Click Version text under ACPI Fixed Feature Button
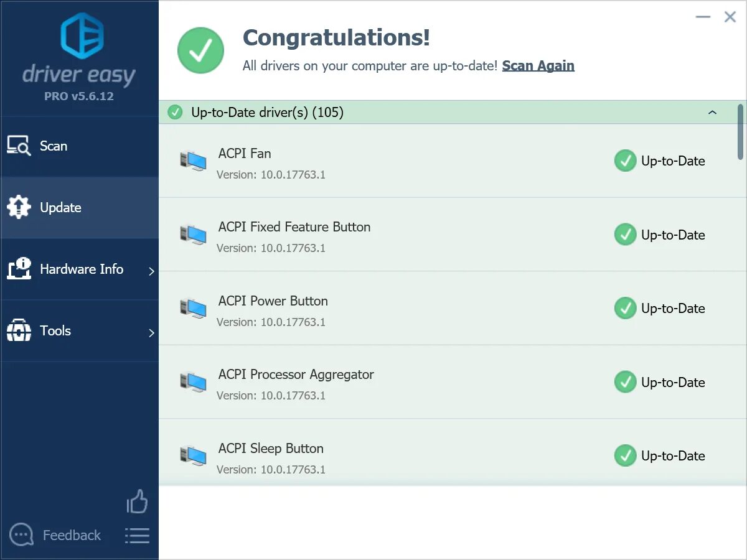 (271, 248)
